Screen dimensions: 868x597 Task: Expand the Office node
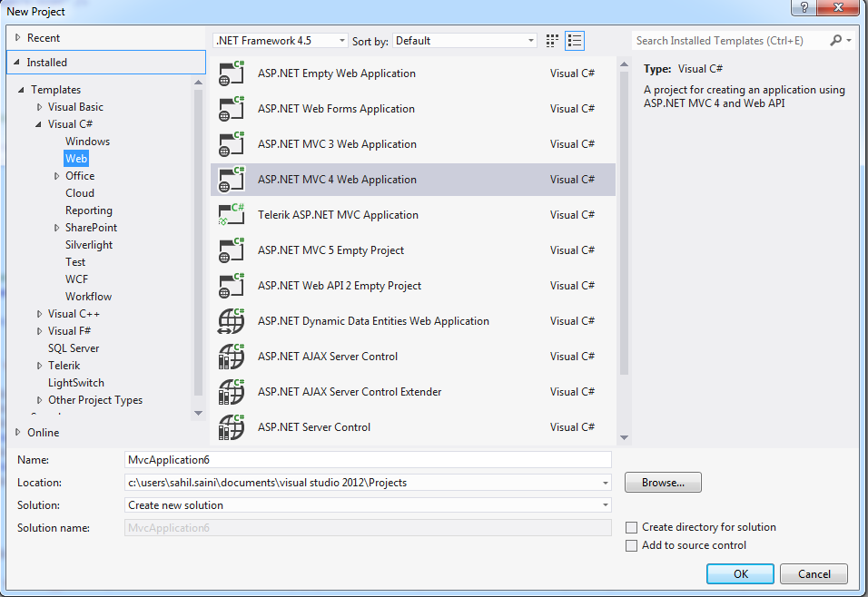point(56,176)
